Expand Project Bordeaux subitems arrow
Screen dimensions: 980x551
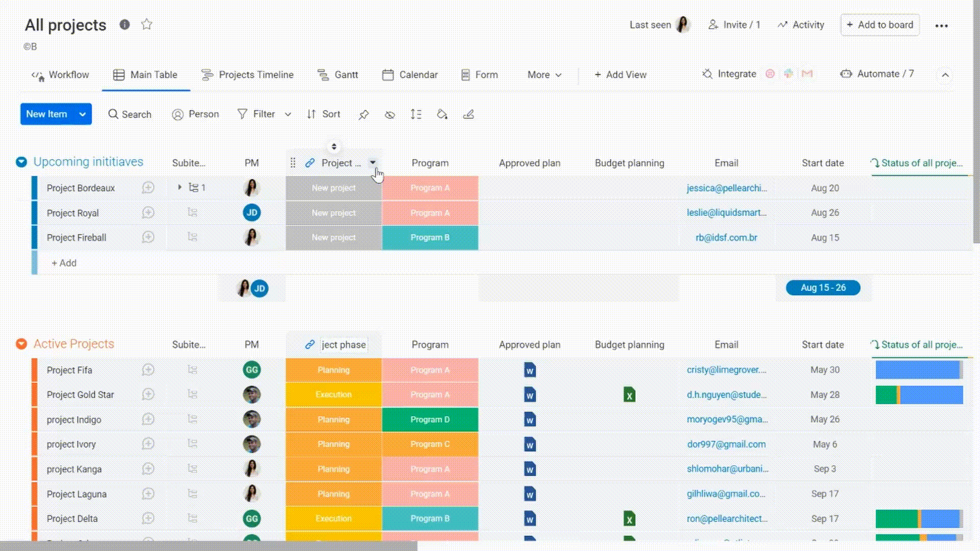pyautogui.click(x=180, y=187)
